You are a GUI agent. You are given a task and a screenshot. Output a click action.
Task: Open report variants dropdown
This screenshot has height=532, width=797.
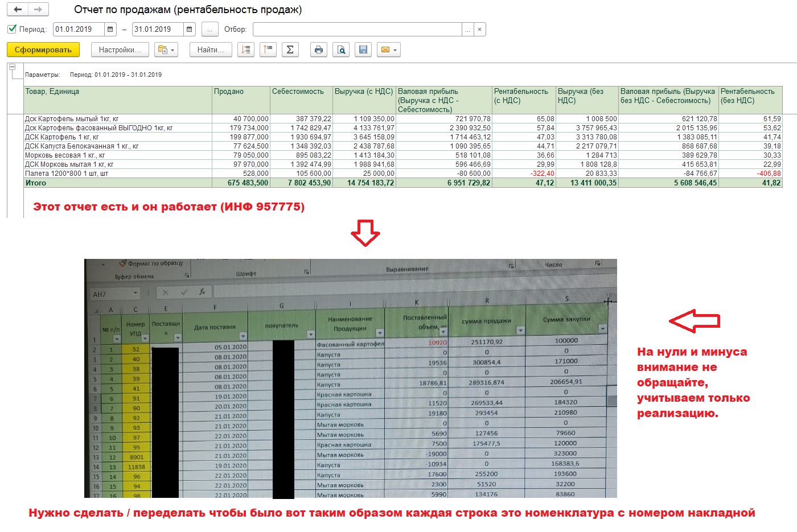pyautogui.click(x=166, y=50)
